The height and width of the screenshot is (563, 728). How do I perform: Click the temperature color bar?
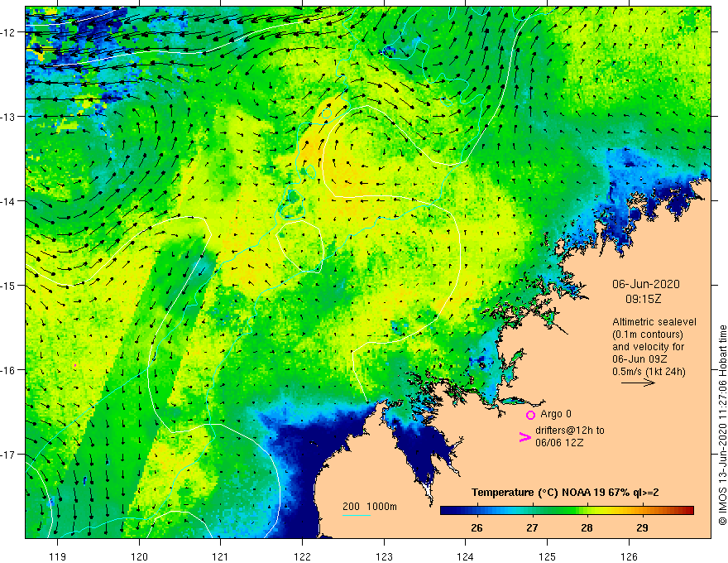(x=567, y=511)
